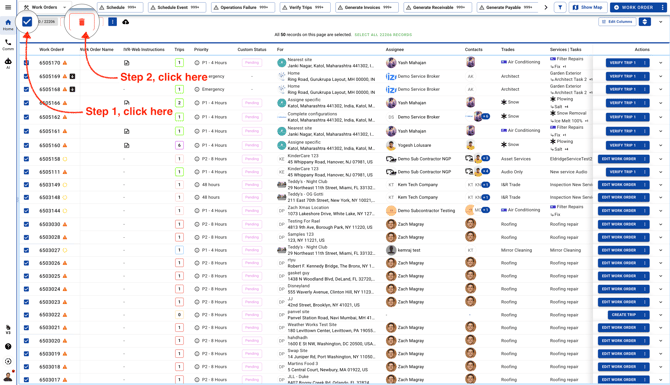
Task: Click the red trash delete icon
Action: pos(82,22)
